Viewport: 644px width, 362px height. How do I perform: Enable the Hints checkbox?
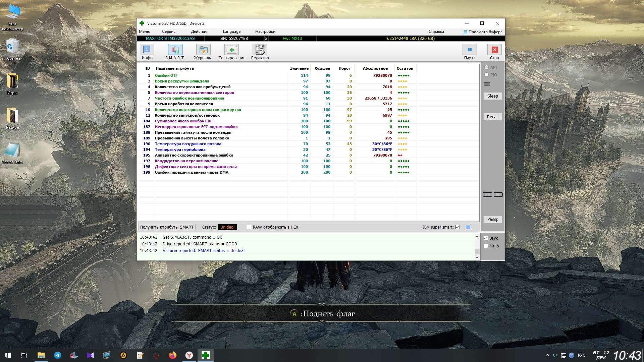click(x=486, y=246)
